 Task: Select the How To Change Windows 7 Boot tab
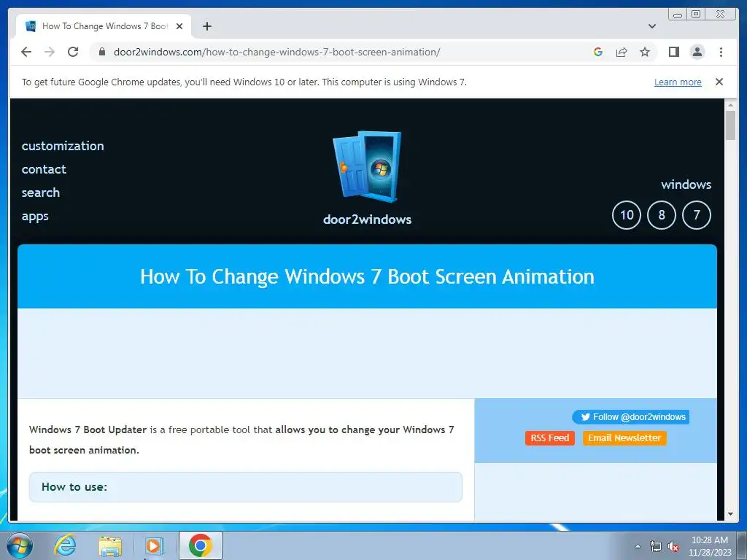(x=104, y=26)
